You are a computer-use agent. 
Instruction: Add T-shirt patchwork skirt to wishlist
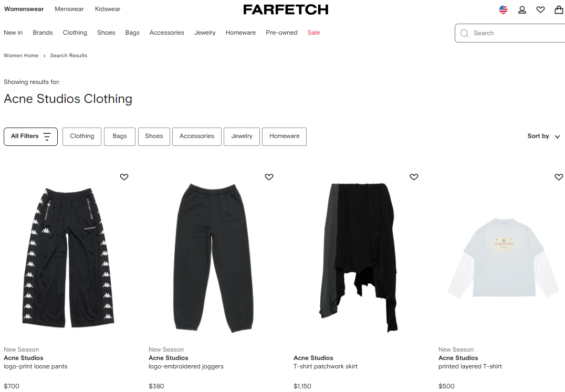pos(414,177)
